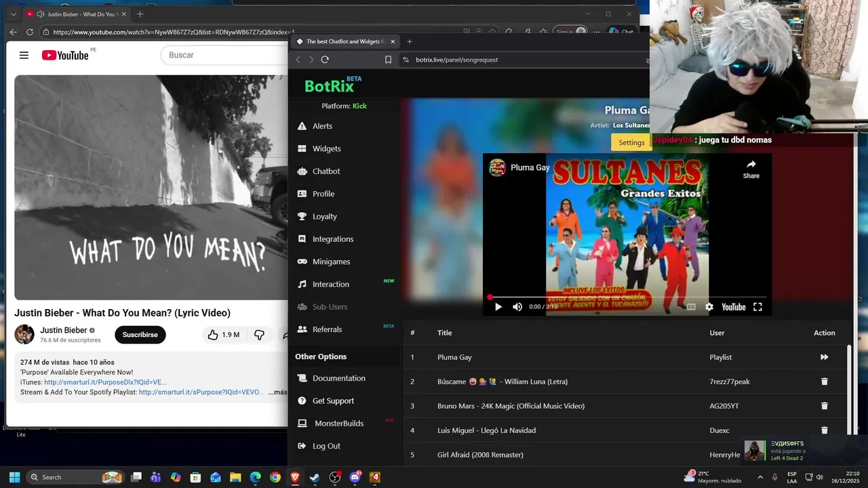The image size is (868, 488).
Task: Log Out of BotRix
Action: [326, 446]
